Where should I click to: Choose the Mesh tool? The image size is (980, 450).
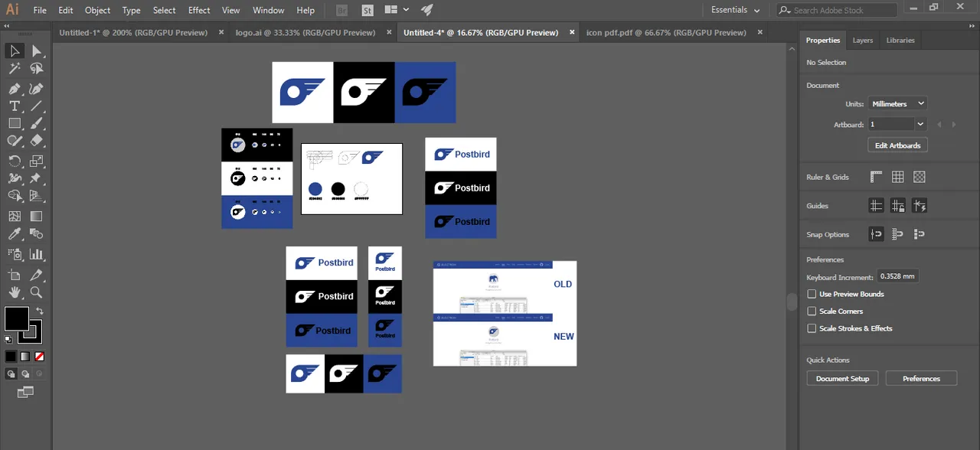pos(15,217)
